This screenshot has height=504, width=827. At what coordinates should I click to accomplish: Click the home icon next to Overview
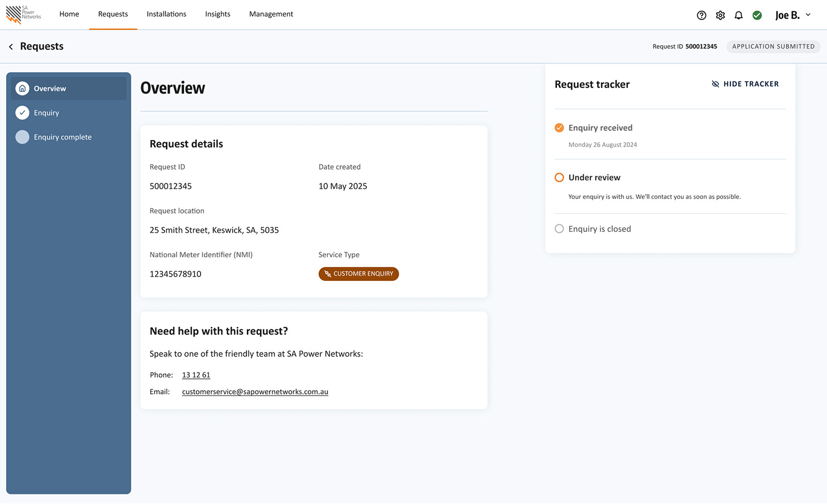22,88
